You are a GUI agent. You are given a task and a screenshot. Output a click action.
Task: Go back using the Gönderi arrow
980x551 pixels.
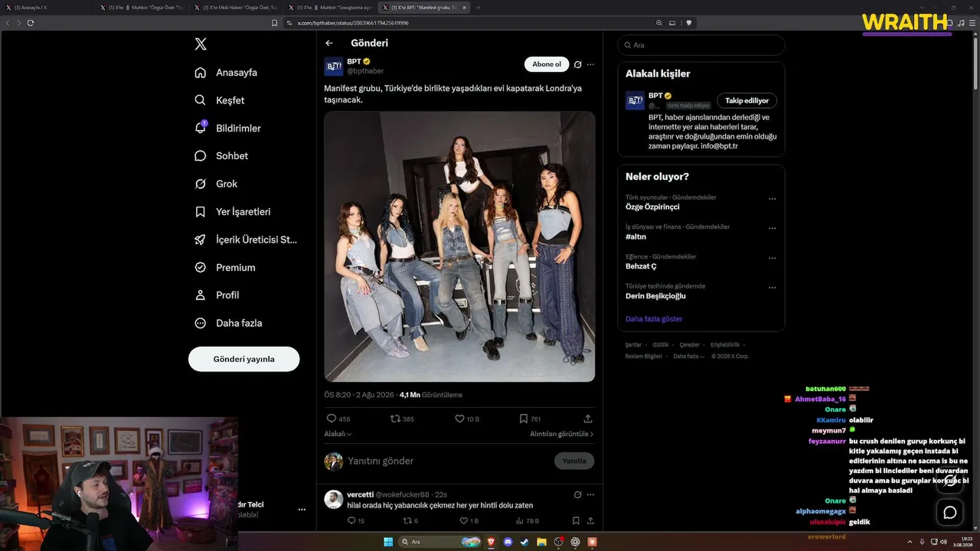pyautogui.click(x=329, y=43)
